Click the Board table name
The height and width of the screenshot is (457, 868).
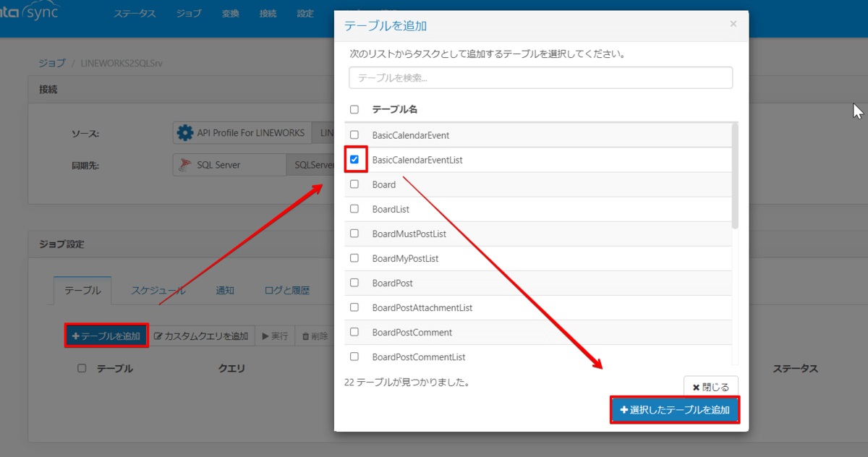click(384, 184)
